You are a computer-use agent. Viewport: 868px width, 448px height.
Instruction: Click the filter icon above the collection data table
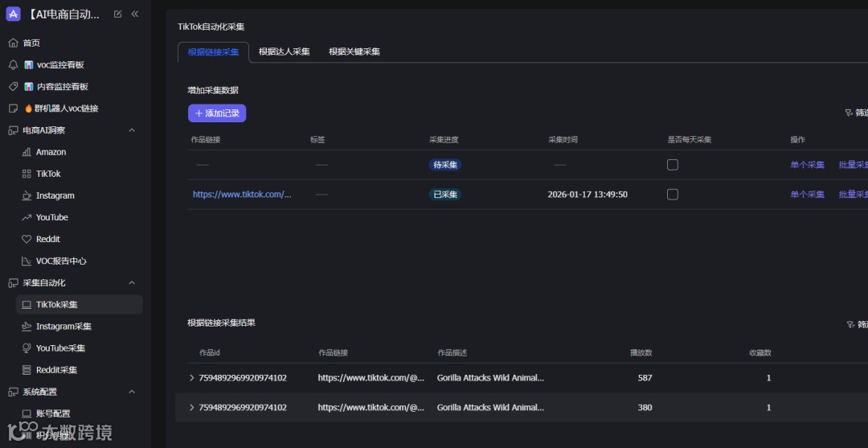[x=849, y=113]
